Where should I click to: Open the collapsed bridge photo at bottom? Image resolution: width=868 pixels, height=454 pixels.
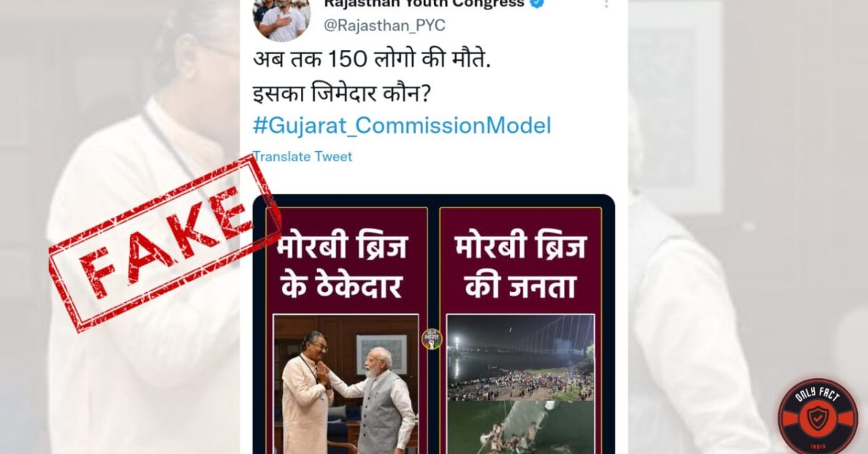[520, 427]
